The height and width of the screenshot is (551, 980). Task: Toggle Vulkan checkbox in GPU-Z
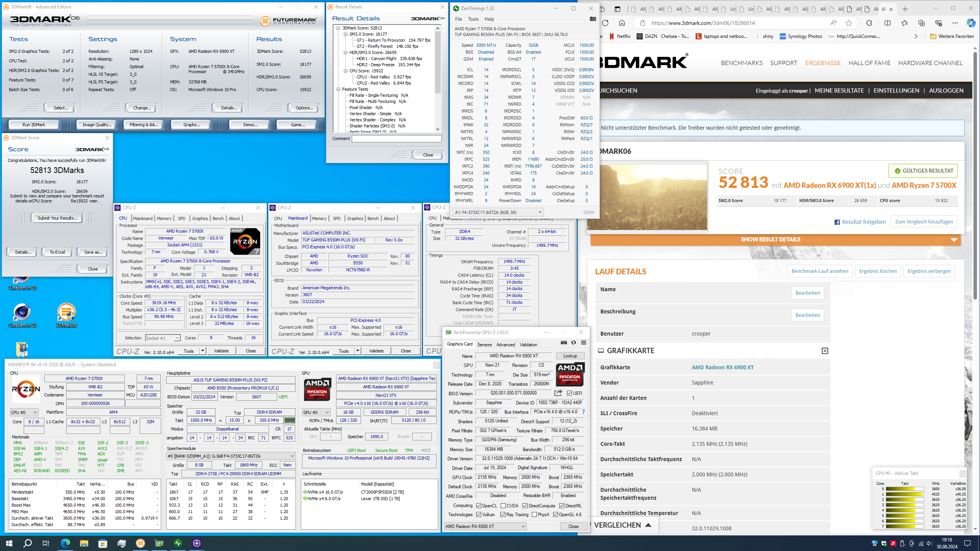tap(479, 515)
